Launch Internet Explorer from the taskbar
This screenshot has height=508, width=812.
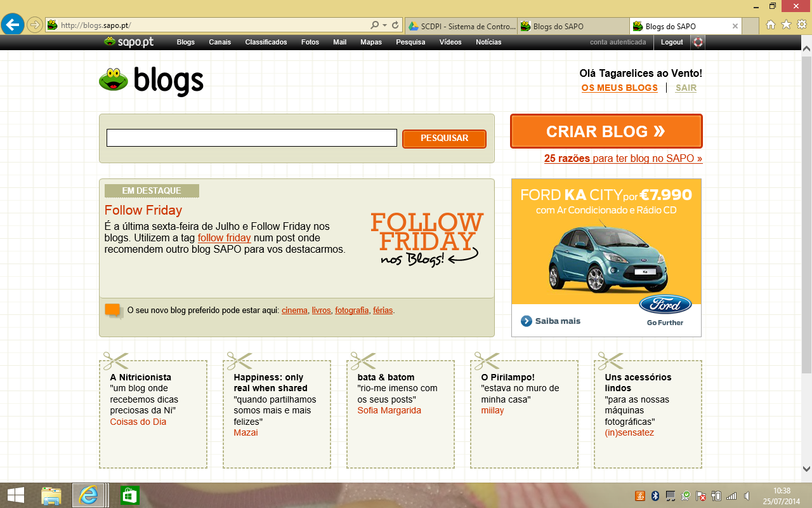click(88, 495)
